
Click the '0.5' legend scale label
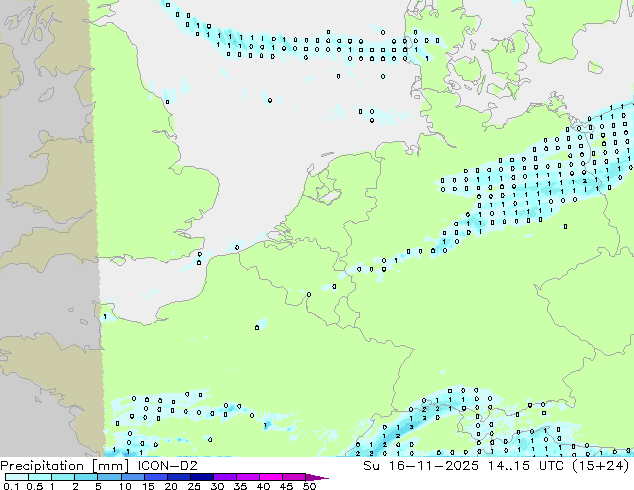point(34,486)
